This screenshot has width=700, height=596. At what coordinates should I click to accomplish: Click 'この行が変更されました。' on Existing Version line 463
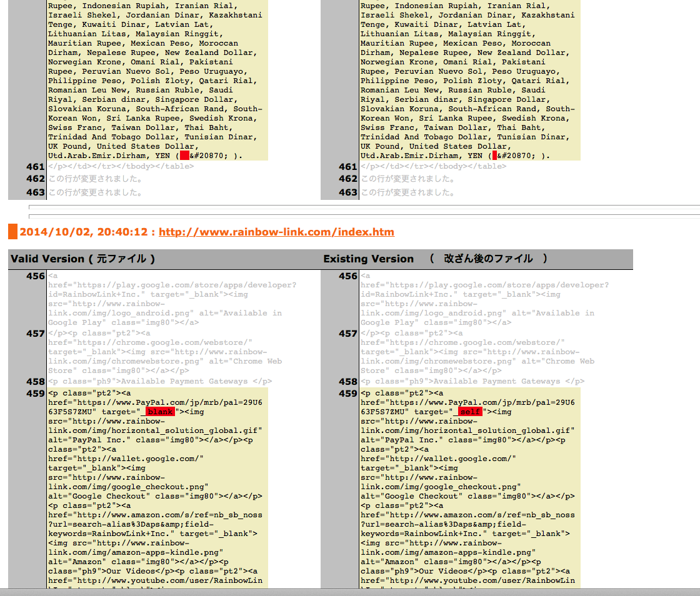pyautogui.click(x=408, y=192)
